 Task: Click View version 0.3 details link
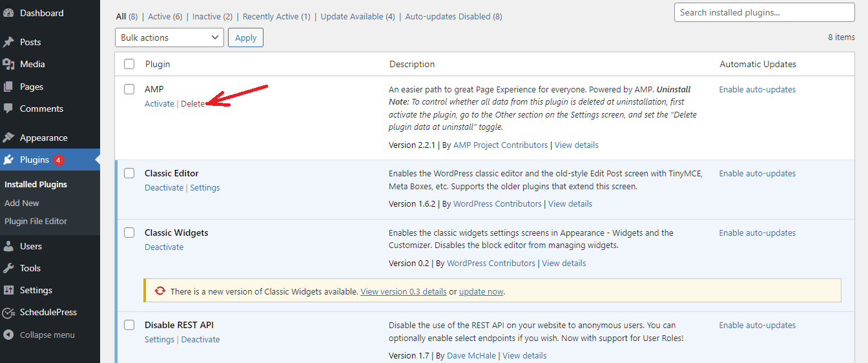pos(404,291)
